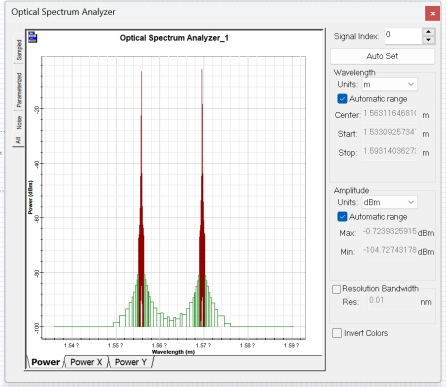Click the Signal Index input field
Screen dimensions: 446x387
(403, 36)
